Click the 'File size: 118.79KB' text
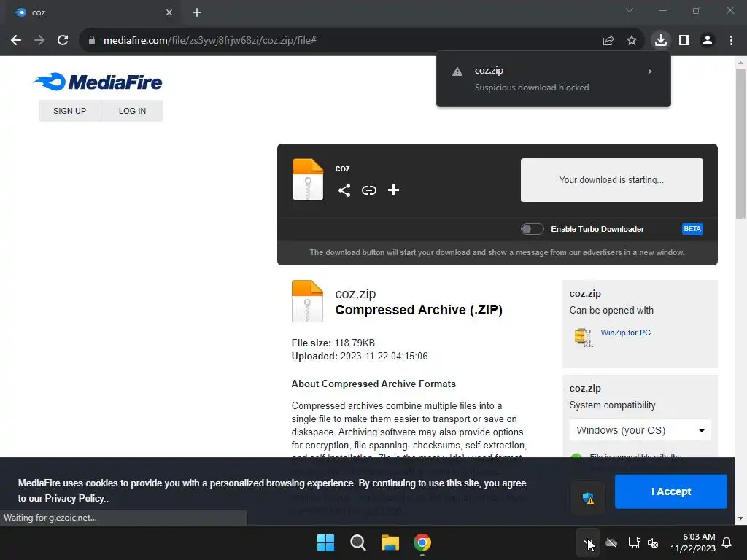 (x=333, y=343)
